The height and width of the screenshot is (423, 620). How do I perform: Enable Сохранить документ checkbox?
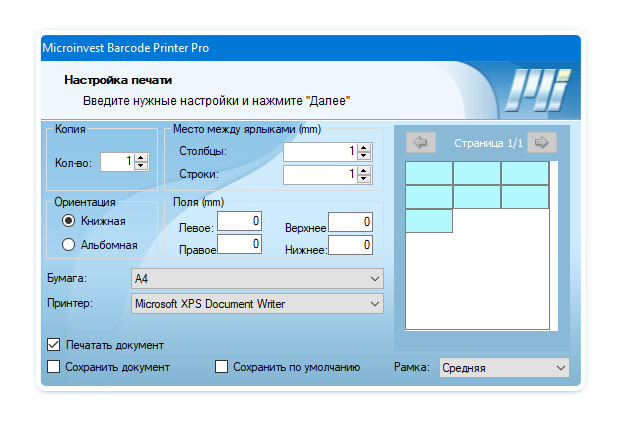(54, 367)
